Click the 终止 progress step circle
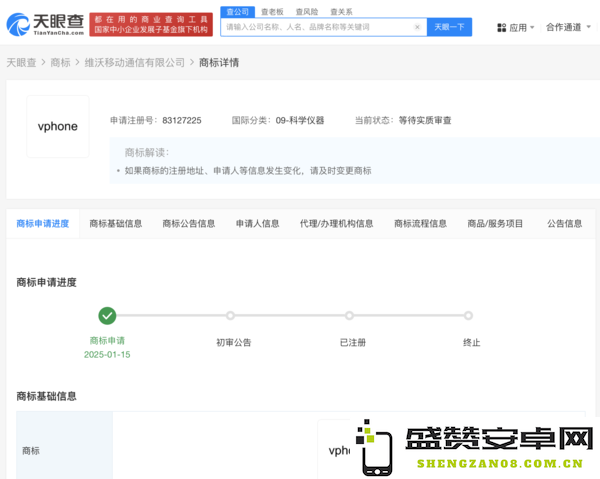 468,316
